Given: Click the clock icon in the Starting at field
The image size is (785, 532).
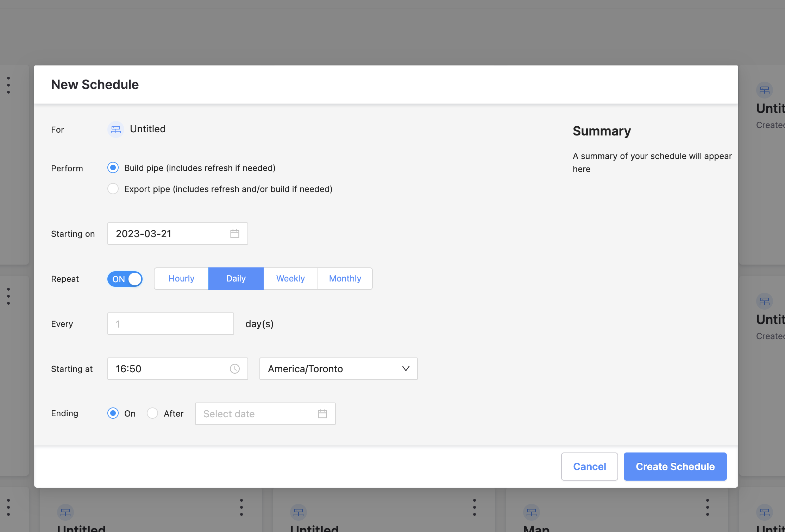Looking at the screenshot, I should coord(235,369).
